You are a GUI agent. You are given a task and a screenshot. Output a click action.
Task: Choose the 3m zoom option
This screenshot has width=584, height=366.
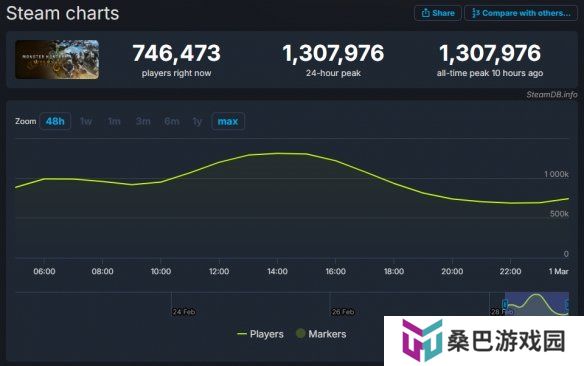click(x=143, y=121)
